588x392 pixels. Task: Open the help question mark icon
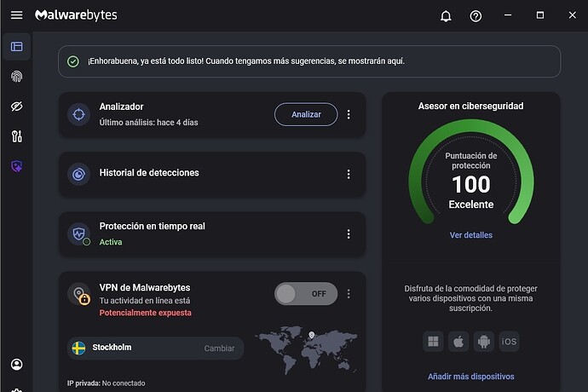click(476, 15)
